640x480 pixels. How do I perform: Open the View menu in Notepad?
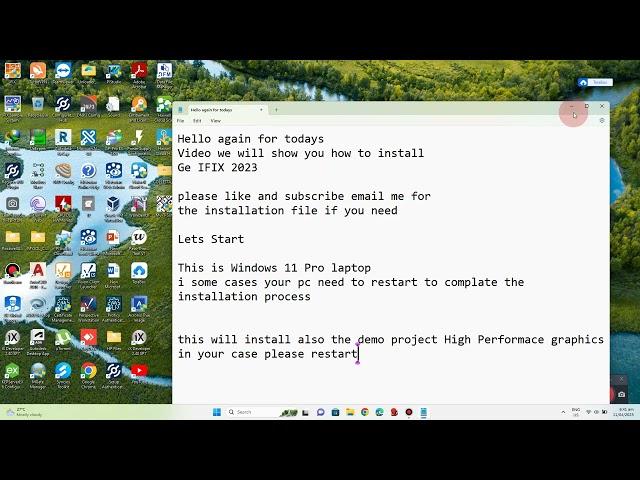tap(216, 121)
